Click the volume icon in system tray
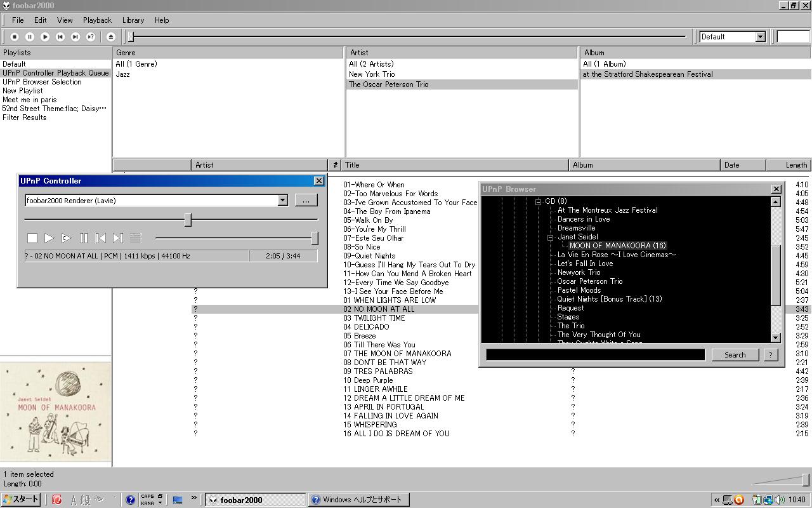The width and height of the screenshot is (812, 508). click(x=780, y=500)
